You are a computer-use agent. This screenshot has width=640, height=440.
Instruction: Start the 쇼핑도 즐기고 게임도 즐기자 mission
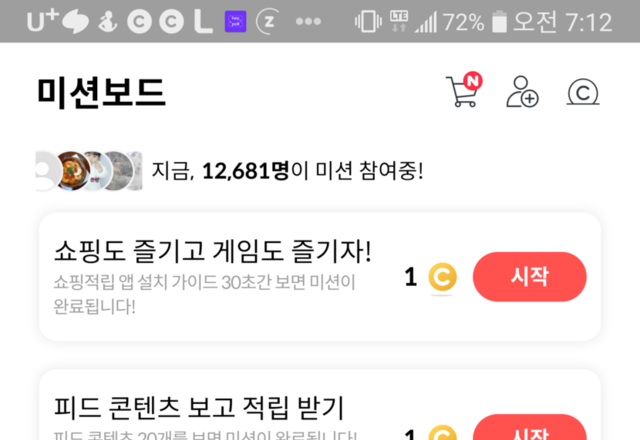(x=529, y=277)
